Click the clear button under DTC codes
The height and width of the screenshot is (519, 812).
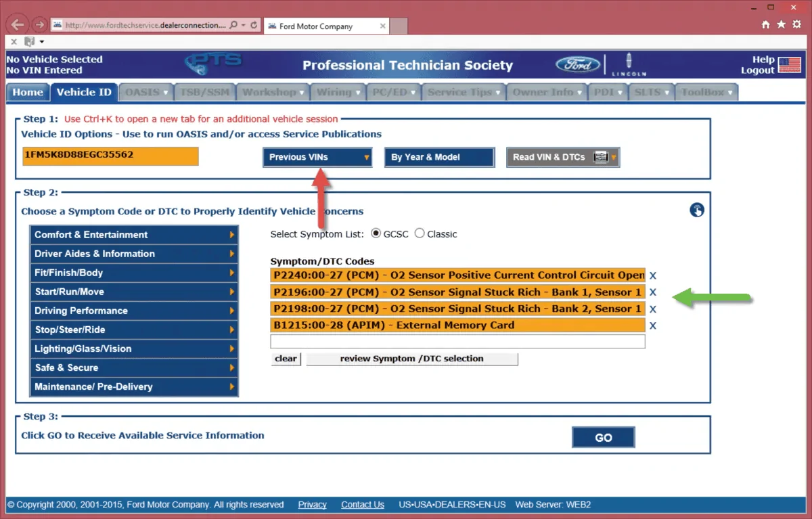(x=286, y=359)
